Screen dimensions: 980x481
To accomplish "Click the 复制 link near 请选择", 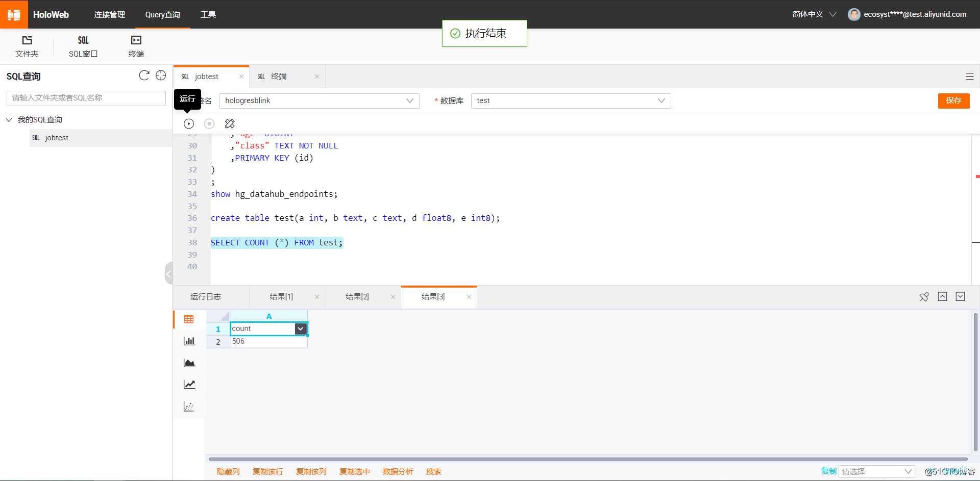I will pos(829,471).
